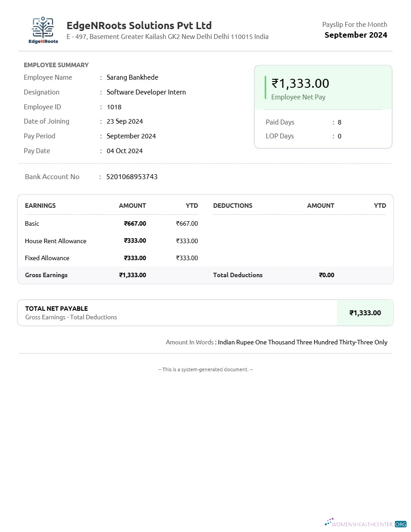Image resolution: width=411 pixels, height=532 pixels.
Task: Click the EdgeNRoots company logo
Action: click(x=43, y=29)
